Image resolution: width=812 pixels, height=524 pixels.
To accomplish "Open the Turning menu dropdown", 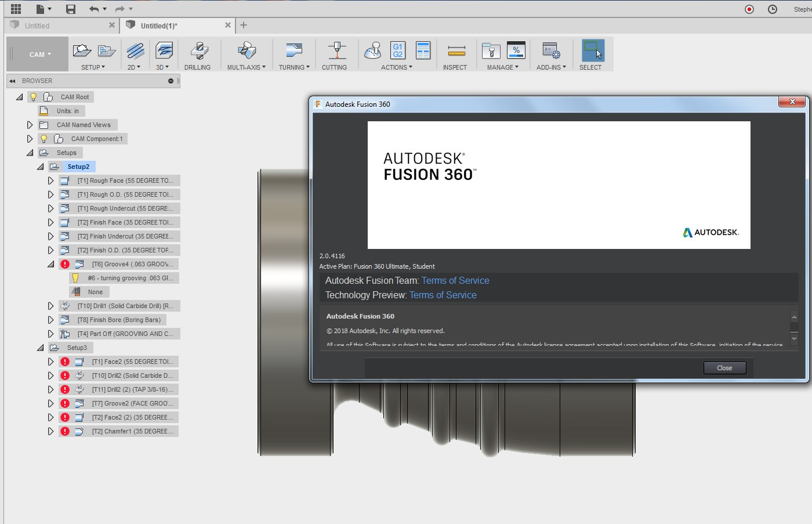I will tap(293, 67).
